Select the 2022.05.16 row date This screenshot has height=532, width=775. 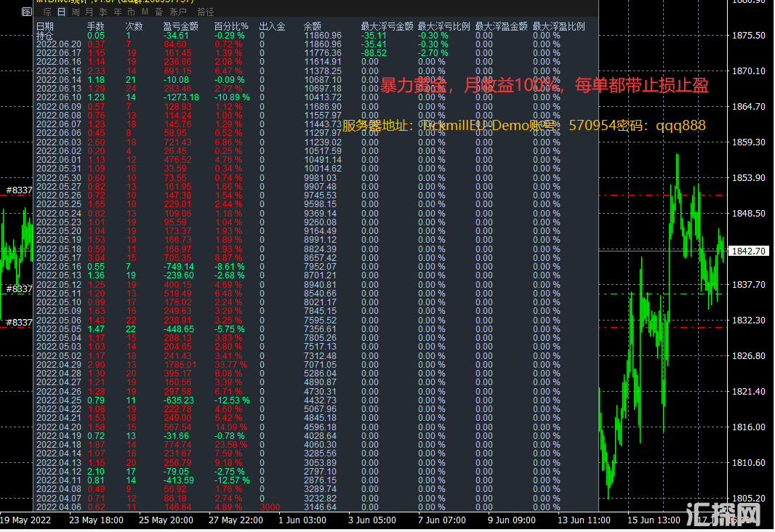point(59,267)
